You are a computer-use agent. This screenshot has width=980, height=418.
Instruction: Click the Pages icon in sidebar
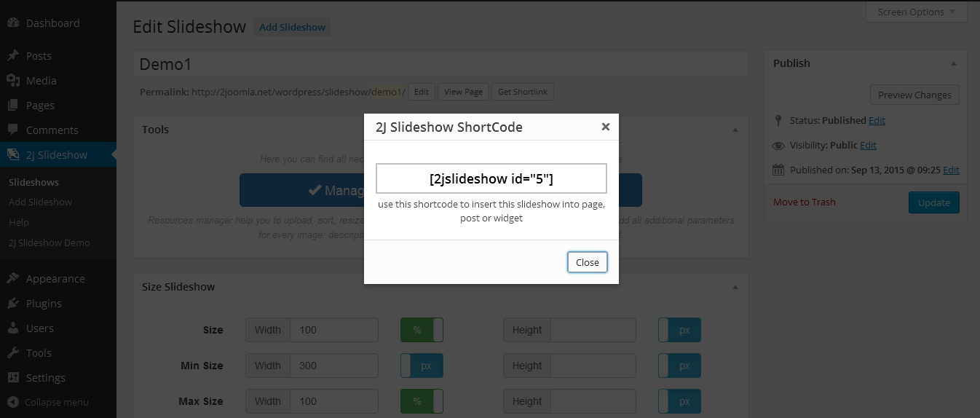click(x=13, y=105)
